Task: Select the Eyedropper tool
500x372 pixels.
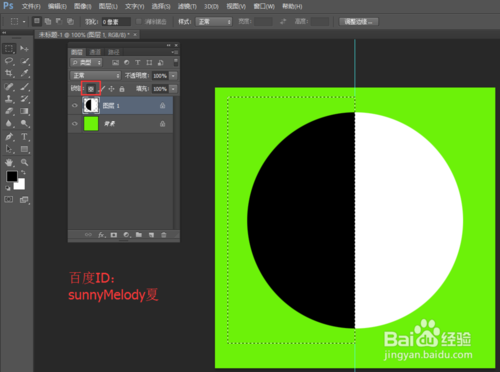Action: pyautogui.click(x=24, y=73)
